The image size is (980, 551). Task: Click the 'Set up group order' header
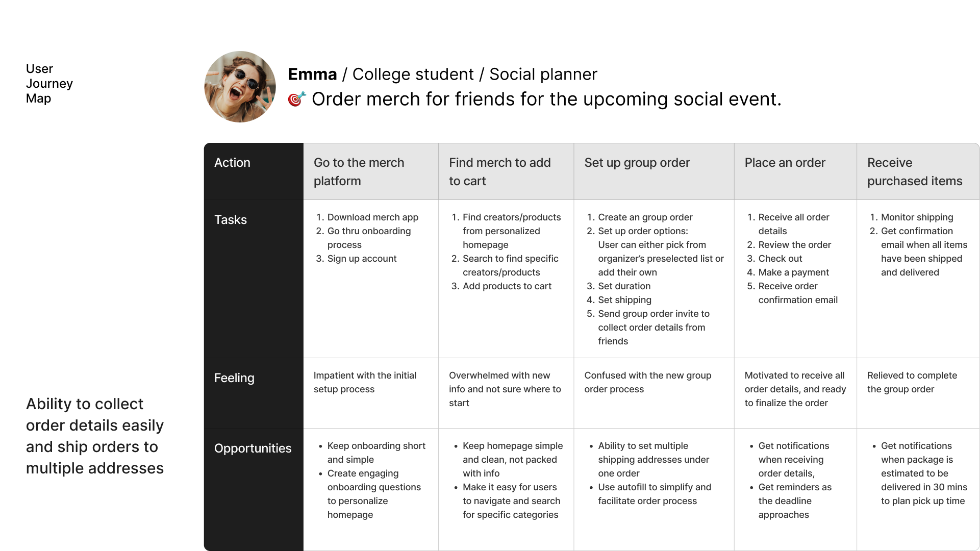coord(637,163)
